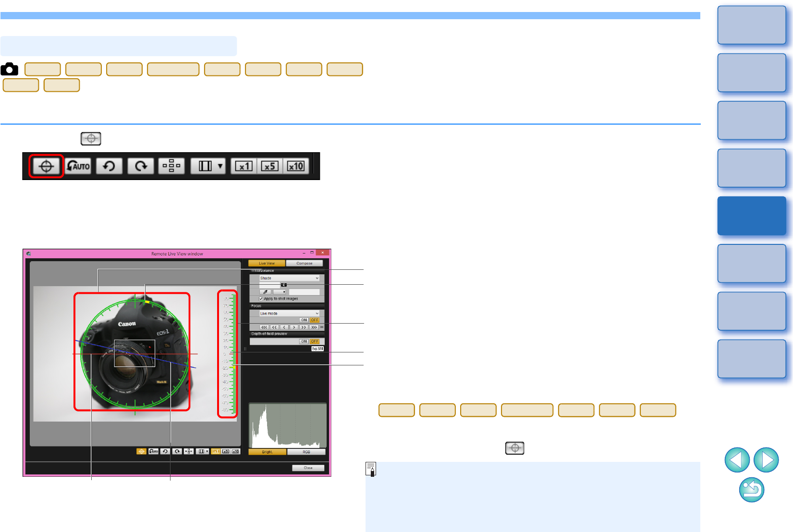
Task: Toggle the electronic level button in Remote Live View window
Action: pos(141,451)
